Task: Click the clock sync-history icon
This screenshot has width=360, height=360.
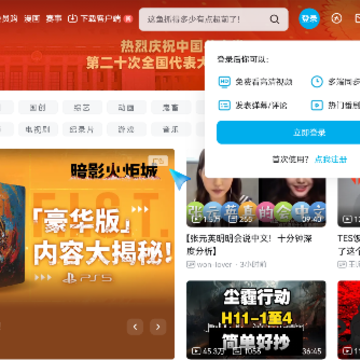Action: 317,81
